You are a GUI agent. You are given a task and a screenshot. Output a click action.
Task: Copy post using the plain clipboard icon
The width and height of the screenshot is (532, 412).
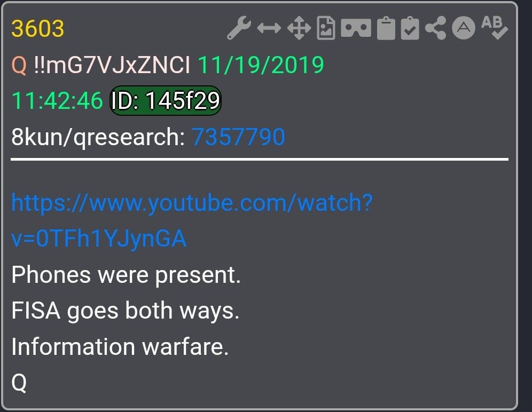[x=386, y=28]
